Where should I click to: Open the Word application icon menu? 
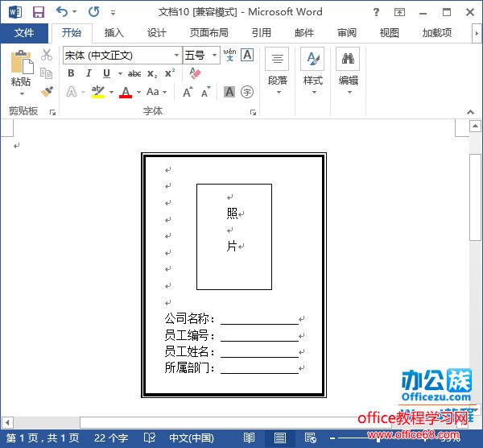tap(15, 12)
